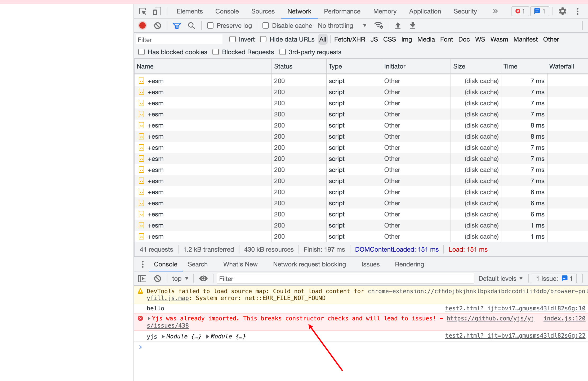Activate the inspect element picker icon
Viewport: 588px width, 381px height.
coord(143,11)
